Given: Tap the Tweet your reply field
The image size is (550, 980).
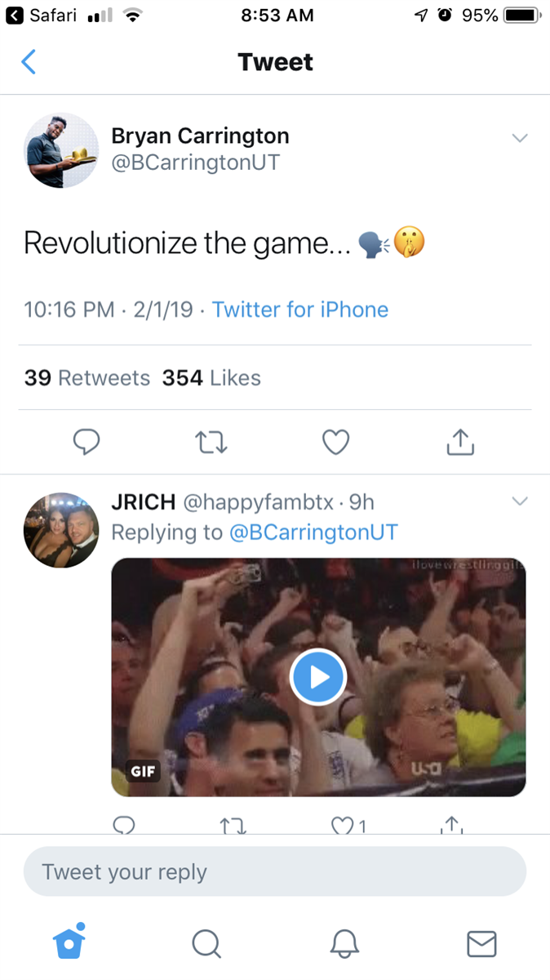Looking at the screenshot, I should [x=274, y=871].
